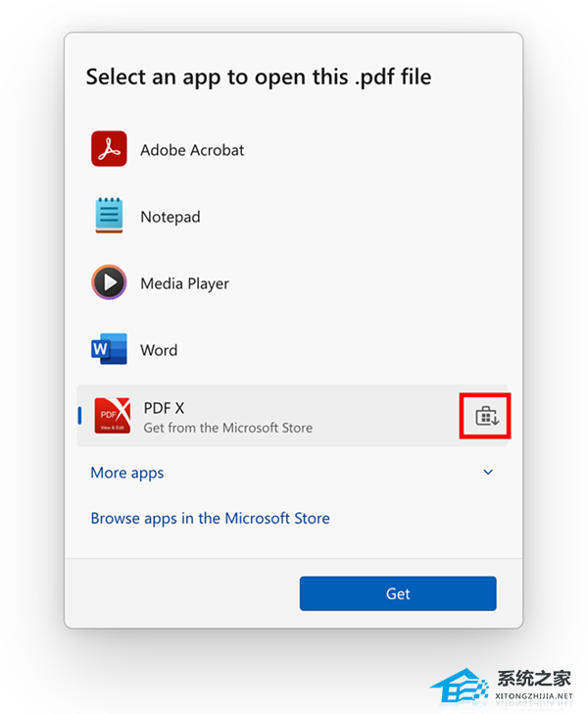This screenshot has height=714, width=588.
Task: Pick the Media Player label
Action: (185, 283)
